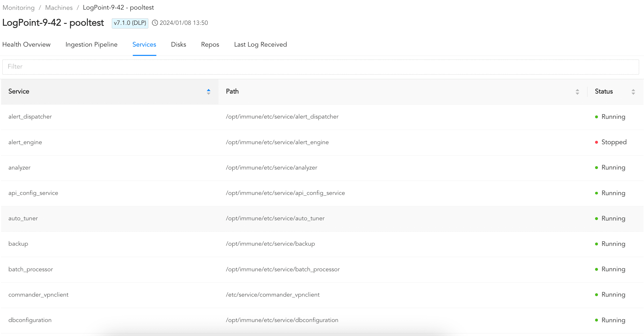Screen dimensions: 644x336
Task: Navigate to Machines breadcrumb link
Action: (59, 8)
